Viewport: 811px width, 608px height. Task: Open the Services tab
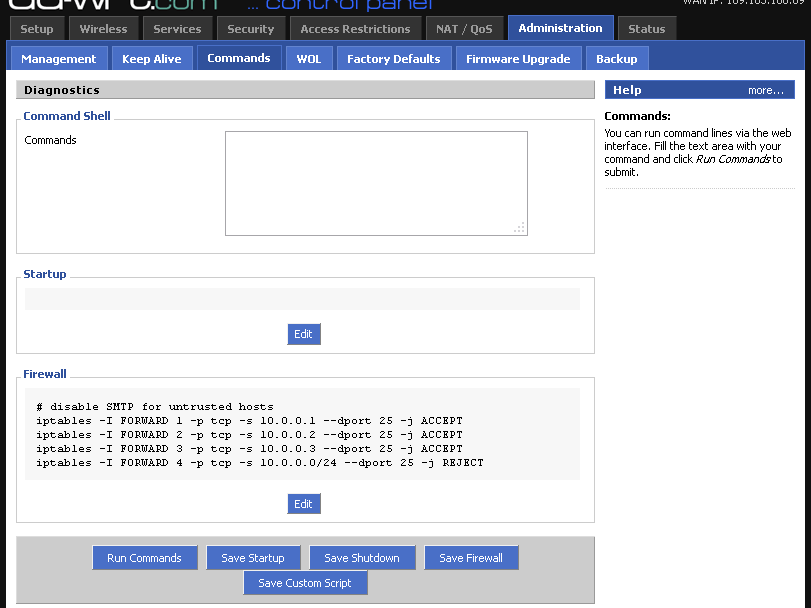pyautogui.click(x=177, y=29)
